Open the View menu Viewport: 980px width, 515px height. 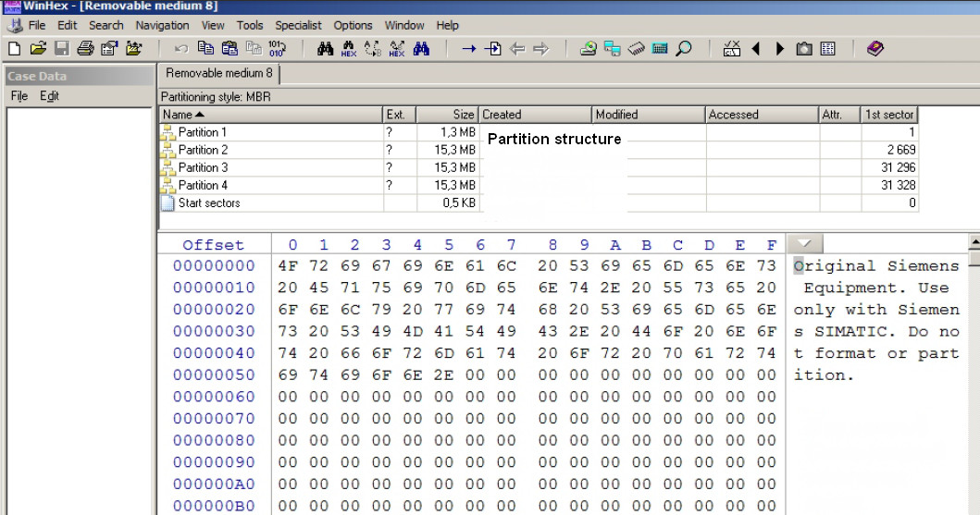click(x=213, y=26)
